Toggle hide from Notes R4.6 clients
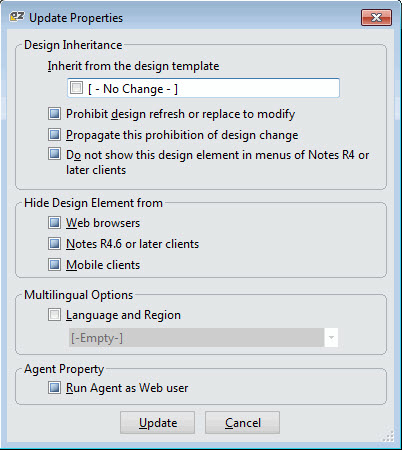The image size is (402, 450). click(54, 244)
